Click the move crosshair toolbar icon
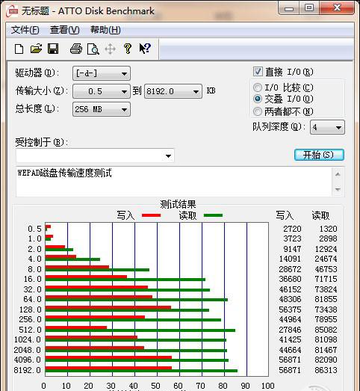 (110, 49)
